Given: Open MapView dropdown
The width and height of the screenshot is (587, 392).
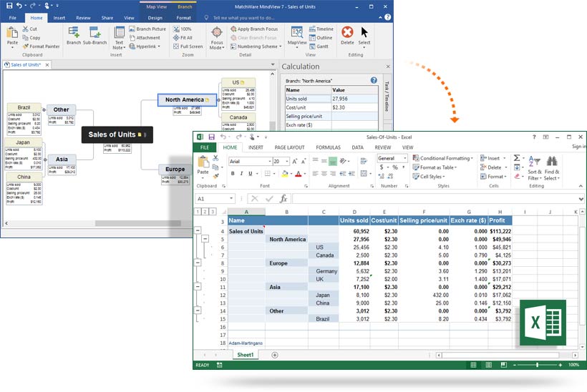Looking at the screenshot, I should [297, 47].
